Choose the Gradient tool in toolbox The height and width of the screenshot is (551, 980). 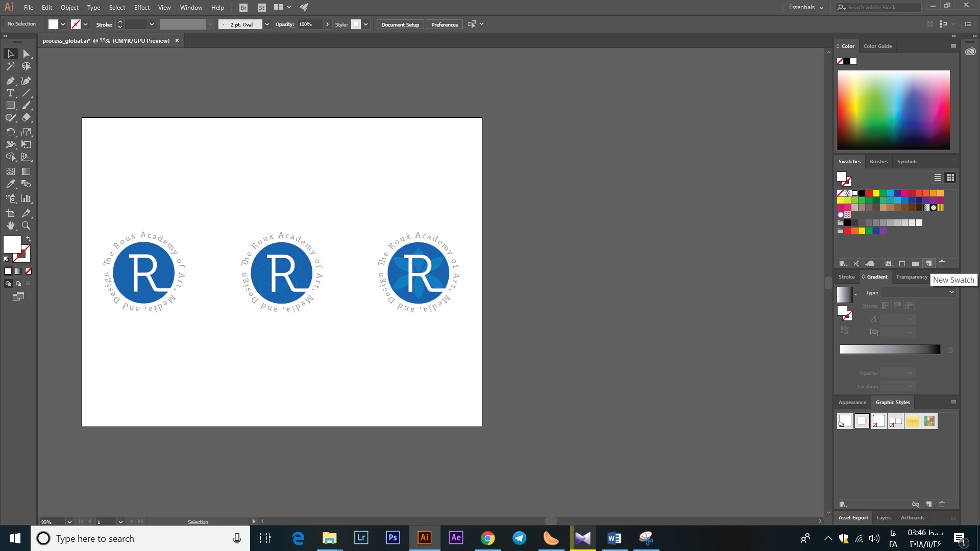click(26, 171)
